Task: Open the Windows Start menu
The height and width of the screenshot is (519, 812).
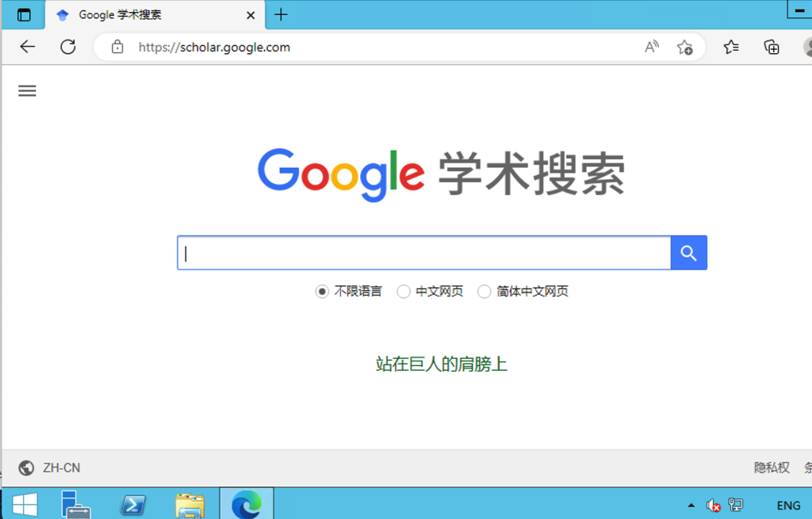Action: pos(25,505)
